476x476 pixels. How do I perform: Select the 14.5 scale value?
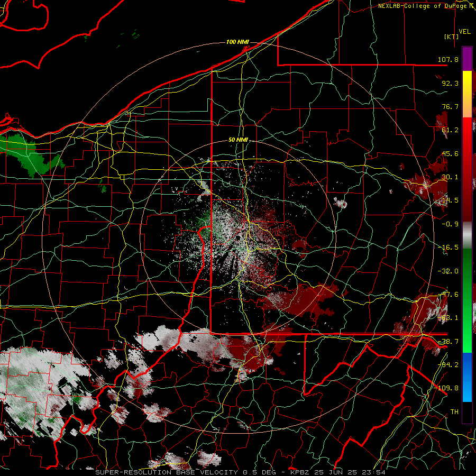click(x=450, y=200)
